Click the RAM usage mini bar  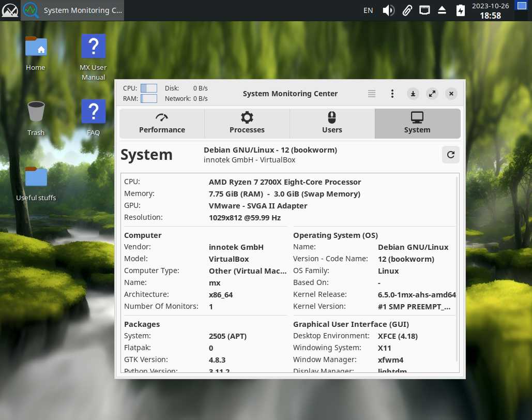[149, 98]
